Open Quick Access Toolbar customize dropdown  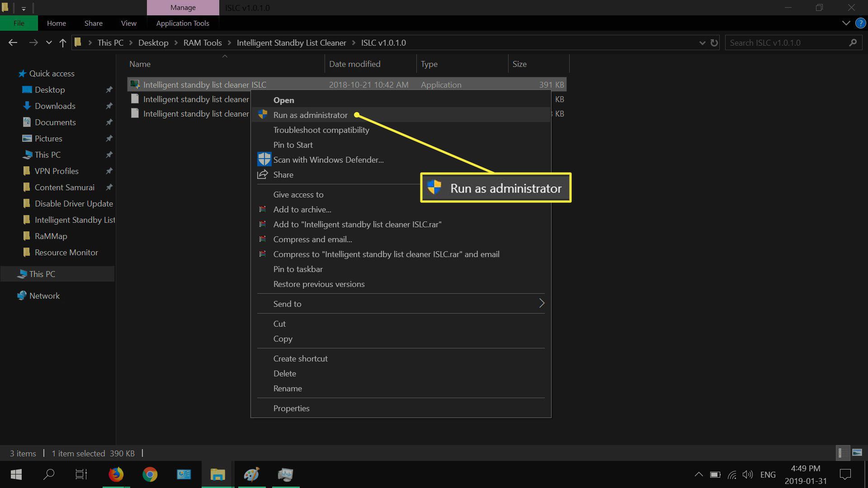tap(24, 8)
